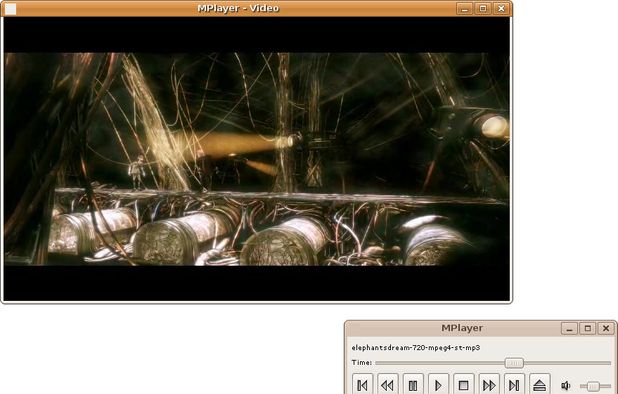Fast forward the video
Screen dimensions: 618x394
[489, 385]
